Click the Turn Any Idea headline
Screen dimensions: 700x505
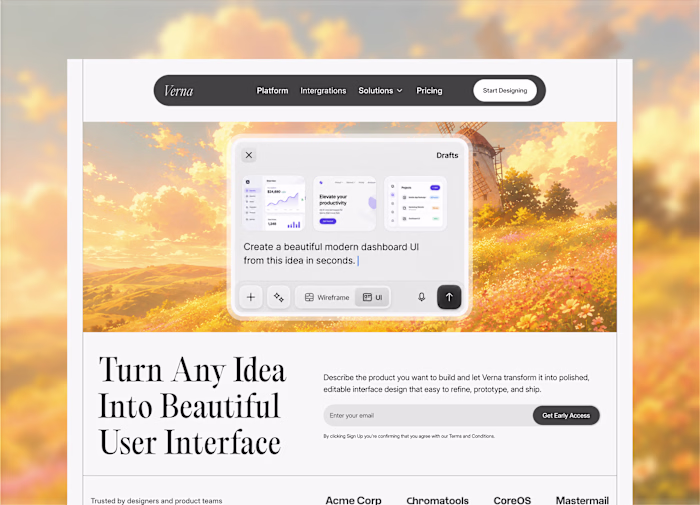coord(192,406)
